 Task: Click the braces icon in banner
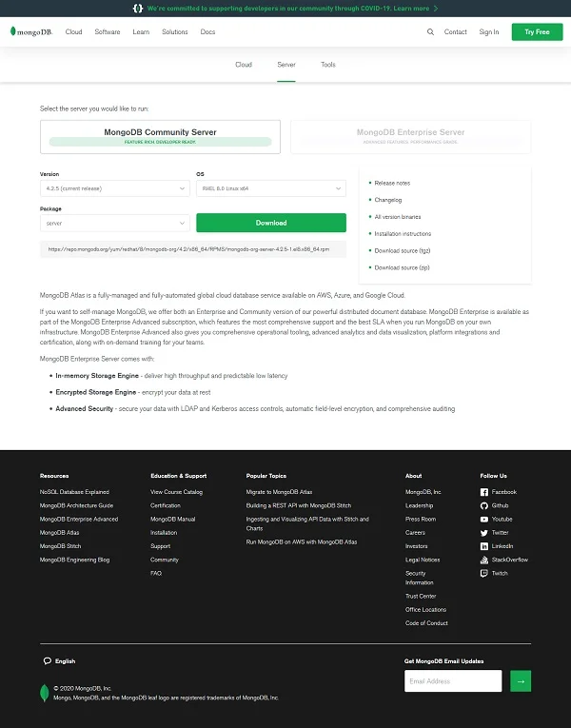point(138,9)
